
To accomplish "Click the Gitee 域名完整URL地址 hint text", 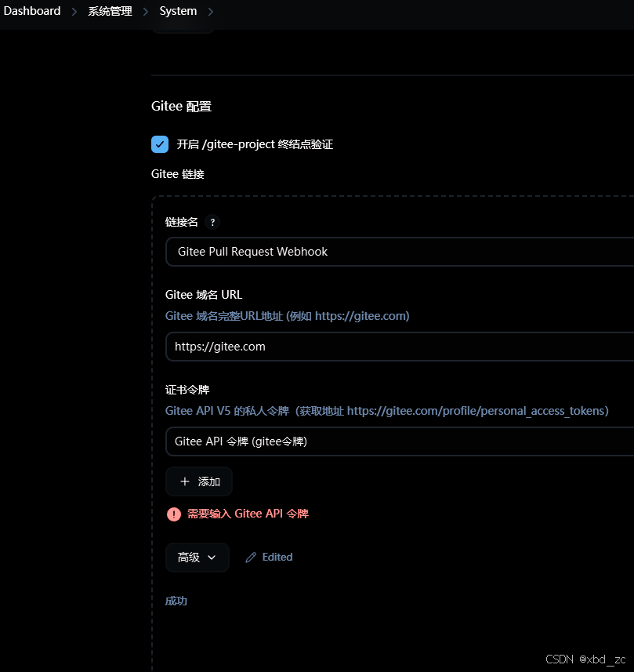I will click(287, 316).
